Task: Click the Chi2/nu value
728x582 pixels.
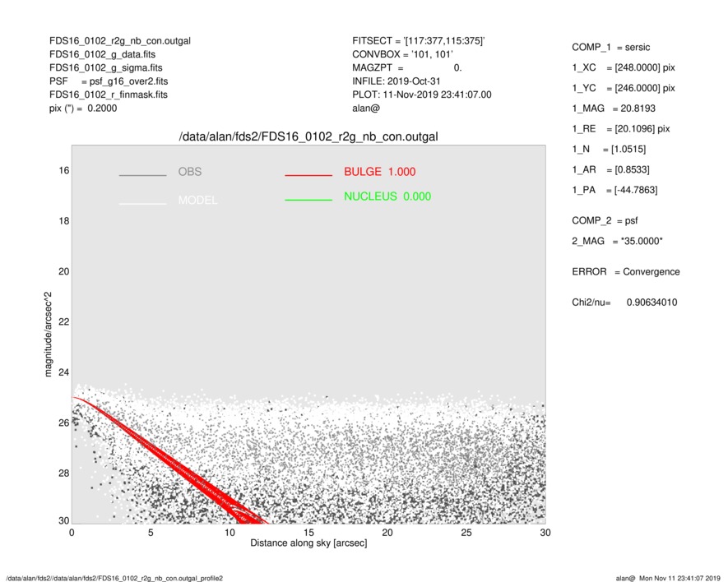Action: [650, 303]
